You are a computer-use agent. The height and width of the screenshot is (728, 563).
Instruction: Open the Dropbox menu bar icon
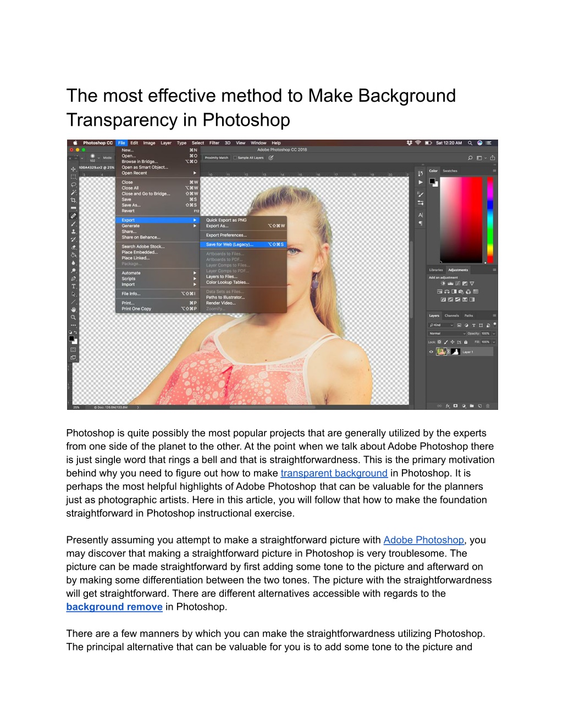click(409, 143)
